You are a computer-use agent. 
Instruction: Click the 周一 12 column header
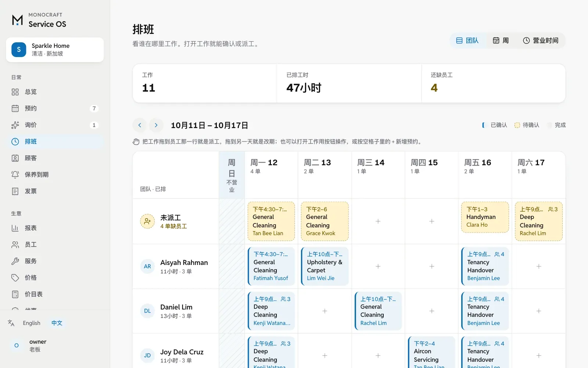[271, 175]
